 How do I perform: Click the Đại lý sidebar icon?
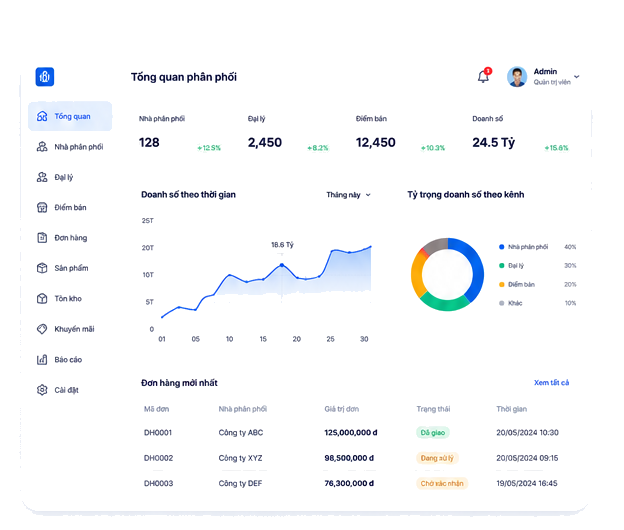click(42, 177)
